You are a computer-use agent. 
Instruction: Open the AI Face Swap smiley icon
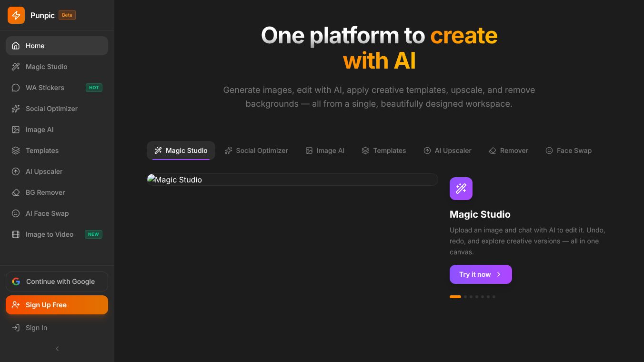[x=16, y=213]
